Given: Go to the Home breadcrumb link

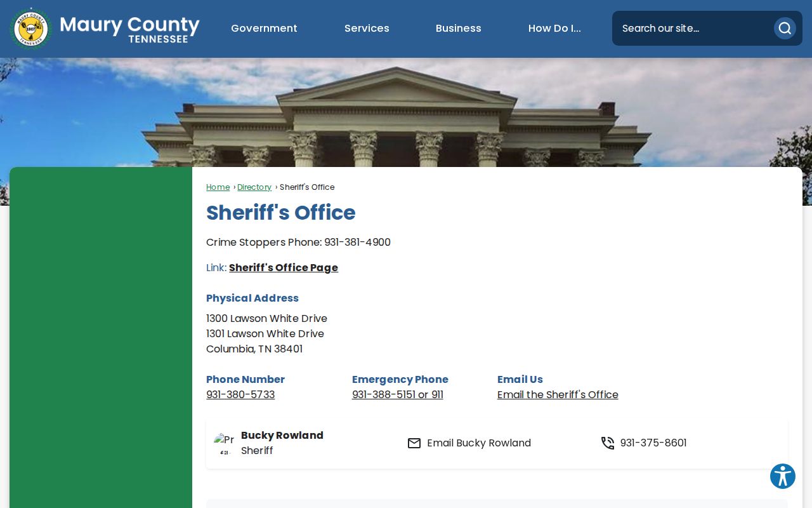Looking at the screenshot, I should [218, 187].
